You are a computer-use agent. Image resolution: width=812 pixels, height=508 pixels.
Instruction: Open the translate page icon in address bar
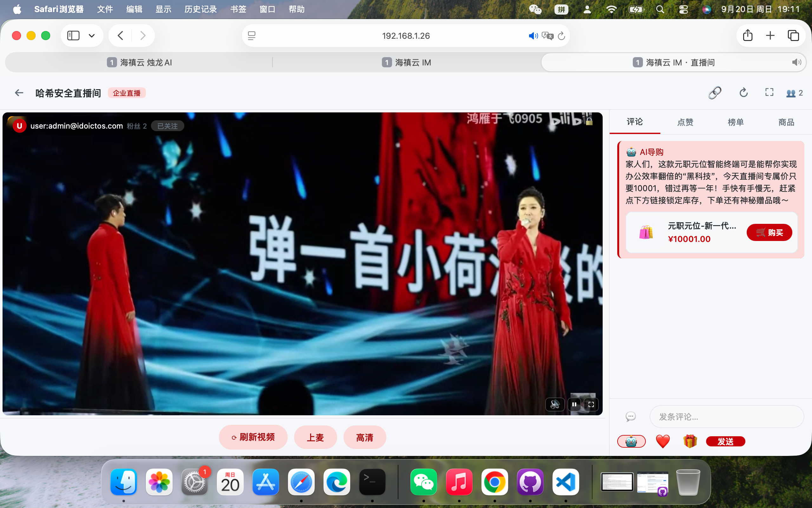pos(547,36)
